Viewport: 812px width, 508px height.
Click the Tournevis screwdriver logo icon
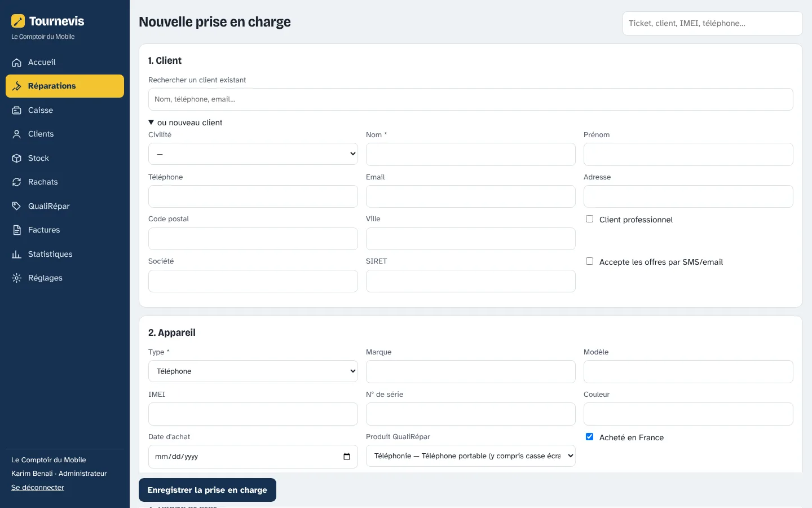(18, 21)
